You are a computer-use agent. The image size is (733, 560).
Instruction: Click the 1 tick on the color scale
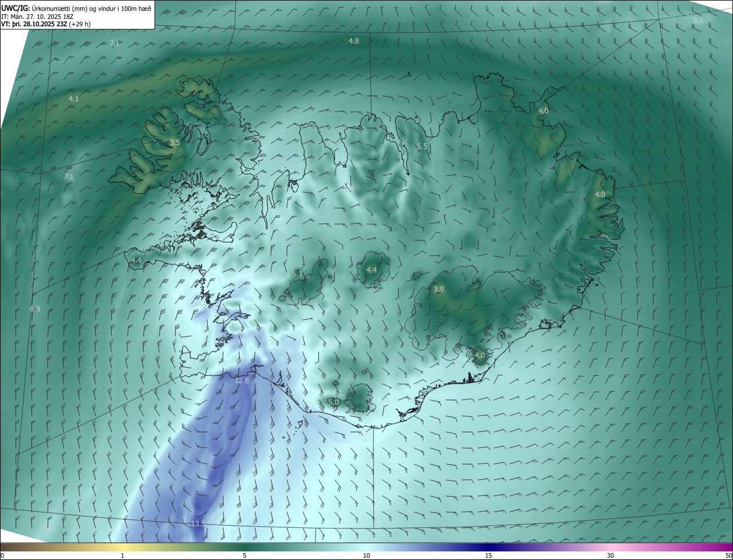123,556
